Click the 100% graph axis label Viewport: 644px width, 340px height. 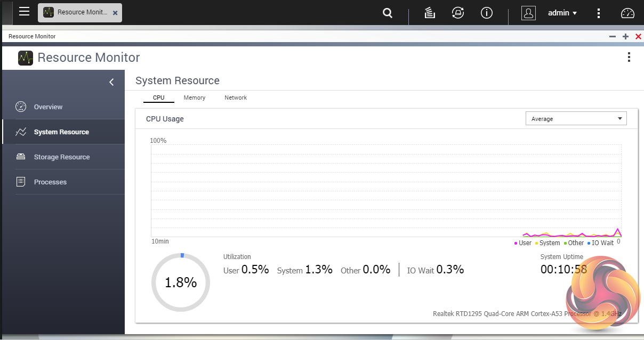pyautogui.click(x=158, y=141)
